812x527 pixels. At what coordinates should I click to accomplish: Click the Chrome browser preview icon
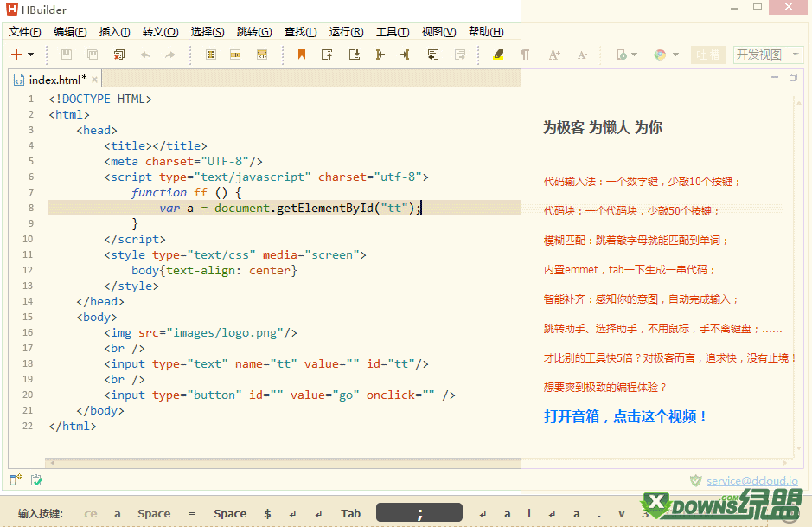pos(660,55)
